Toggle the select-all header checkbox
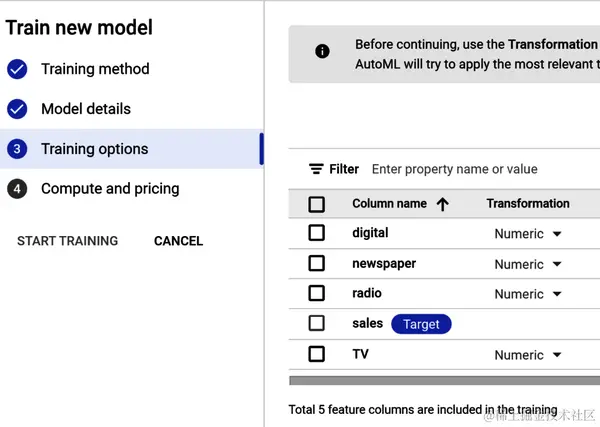The height and width of the screenshot is (427, 600). tap(317, 204)
